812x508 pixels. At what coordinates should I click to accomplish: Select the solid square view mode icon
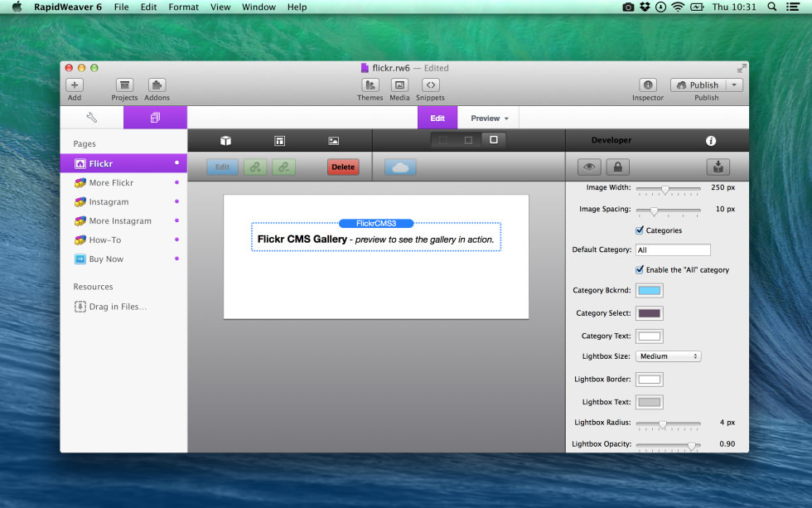pos(494,140)
